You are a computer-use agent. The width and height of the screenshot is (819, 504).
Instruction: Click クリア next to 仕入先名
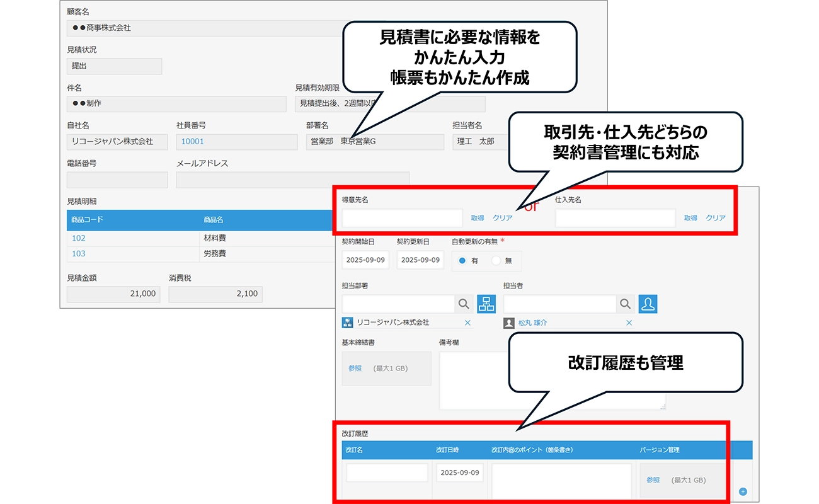tap(715, 217)
